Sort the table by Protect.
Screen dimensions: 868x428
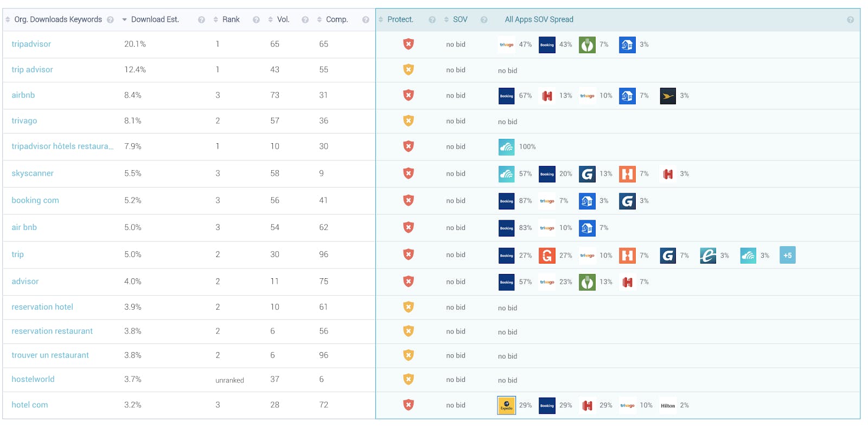pos(400,20)
